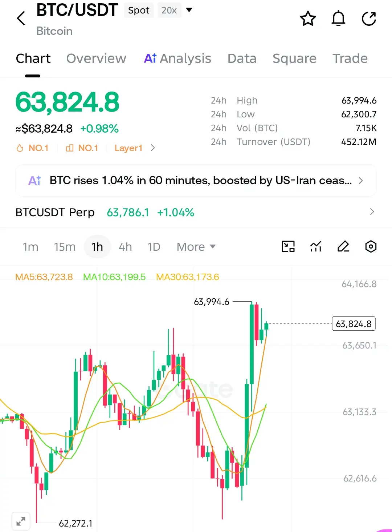Viewport: 392px width, 532px height.
Task: Tap the +0.98% change value
Action: click(x=99, y=129)
